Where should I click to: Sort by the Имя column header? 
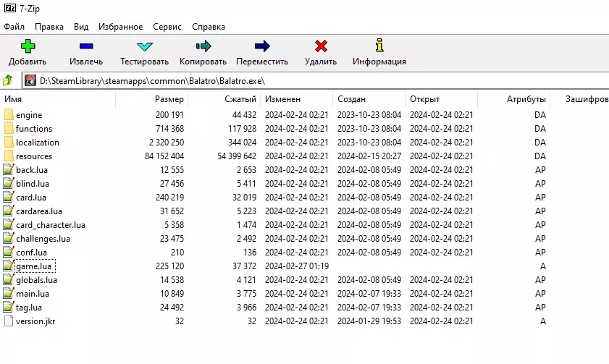[x=58, y=99]
